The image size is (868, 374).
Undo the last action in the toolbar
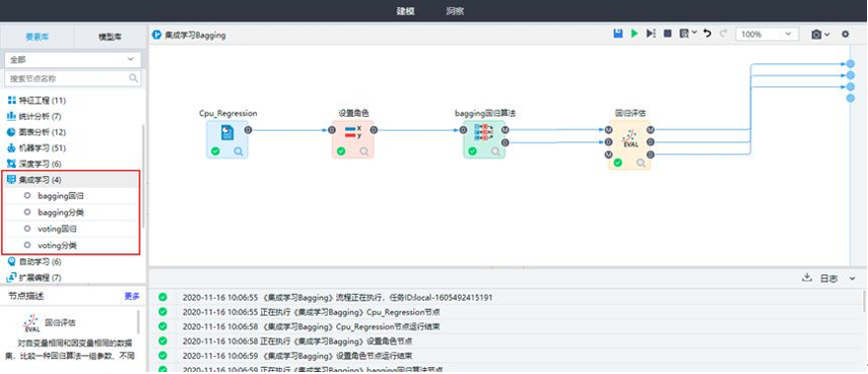[707, 34]
